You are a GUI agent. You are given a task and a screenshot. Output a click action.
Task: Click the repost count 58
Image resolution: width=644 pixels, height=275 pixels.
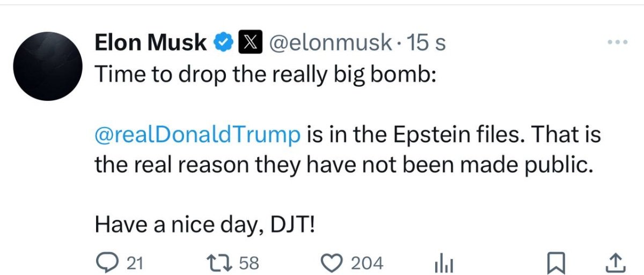(x=248, y=263)
